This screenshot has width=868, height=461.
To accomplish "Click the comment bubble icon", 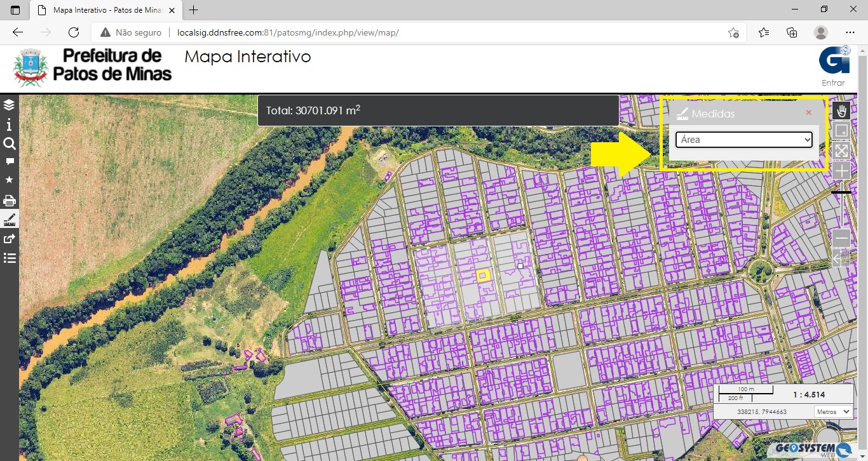I will tap(9, 162).
